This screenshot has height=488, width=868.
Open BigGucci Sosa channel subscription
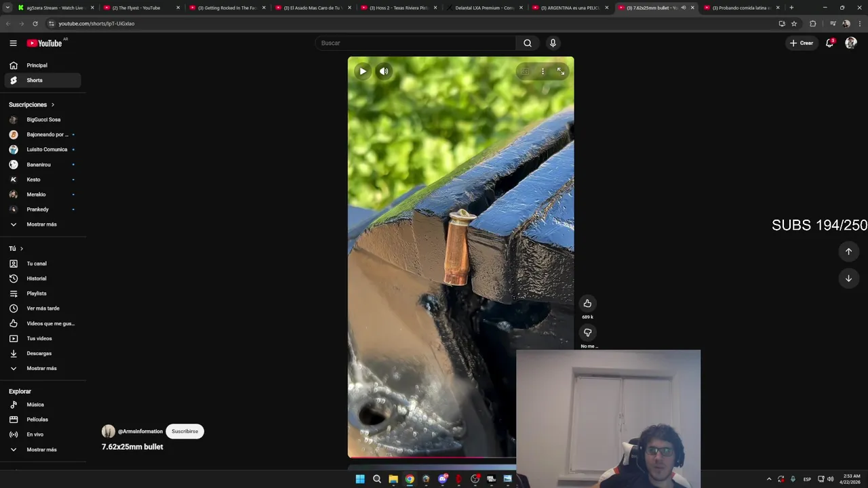click(43, 119)
